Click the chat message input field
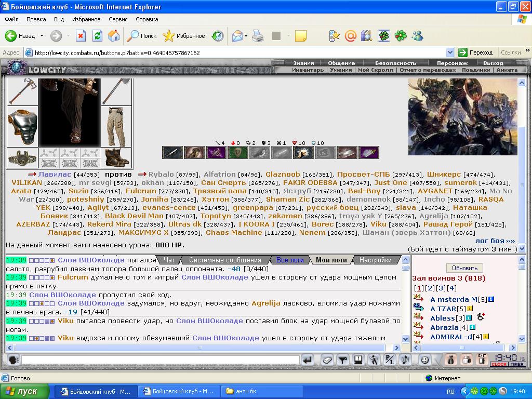This screenshot has width=532, height=399. pyautogui.click(x=160, y=360)
